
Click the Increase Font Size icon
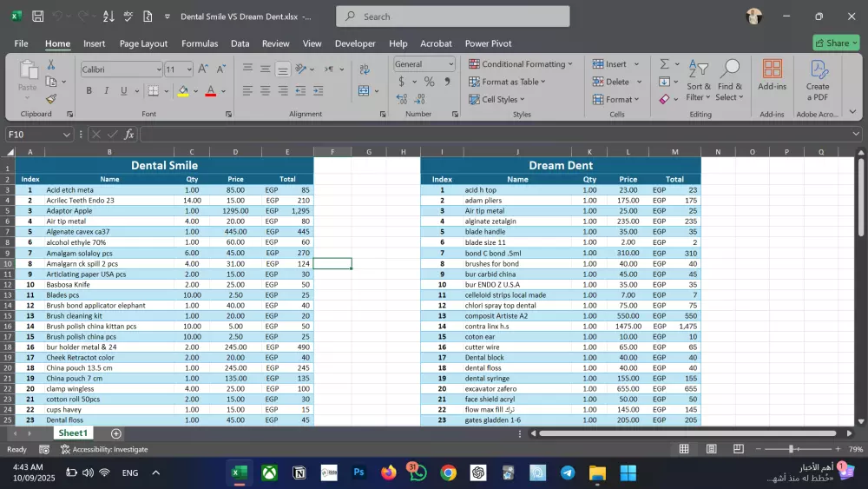click(203, 69)
